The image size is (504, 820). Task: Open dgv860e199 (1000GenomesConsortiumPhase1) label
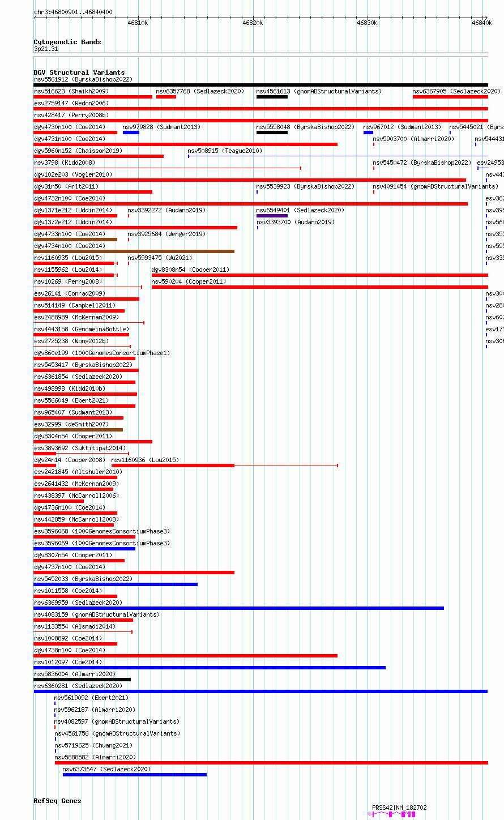click(x=101, y=353)
